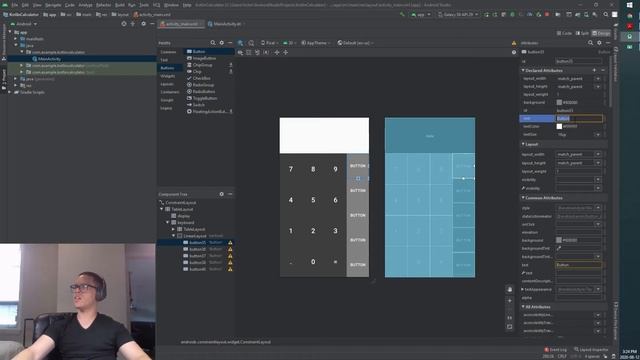Open the Help menu
This screenshot has width=640, height=360.
point(187,5)
